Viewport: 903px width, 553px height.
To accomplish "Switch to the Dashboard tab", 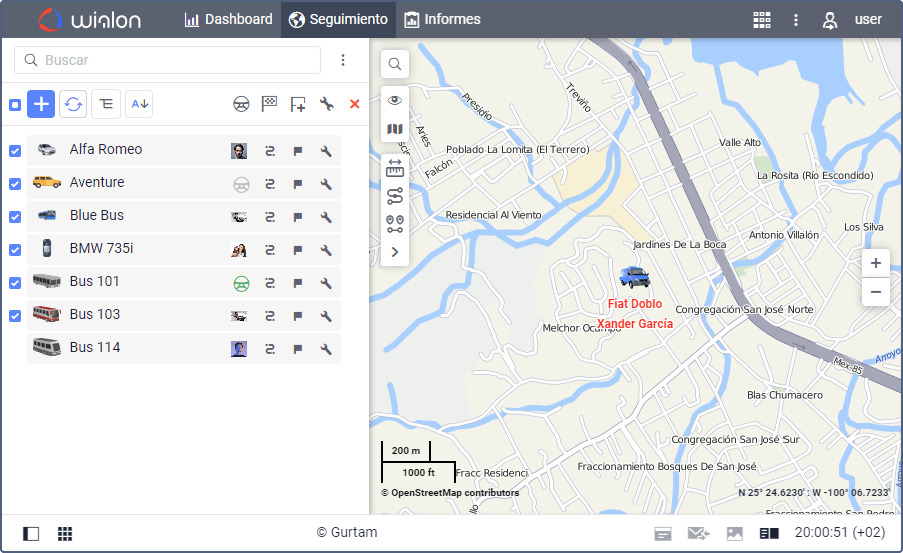I will pos(229,20).
